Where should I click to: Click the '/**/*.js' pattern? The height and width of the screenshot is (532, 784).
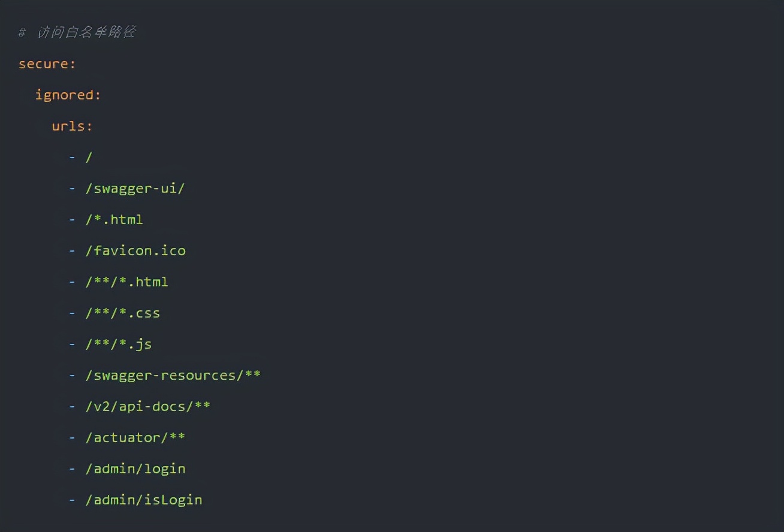[118, 344]
